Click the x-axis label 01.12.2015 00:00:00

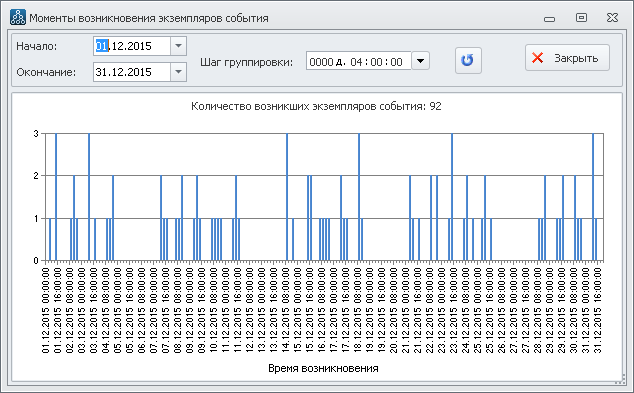[46, 310]
